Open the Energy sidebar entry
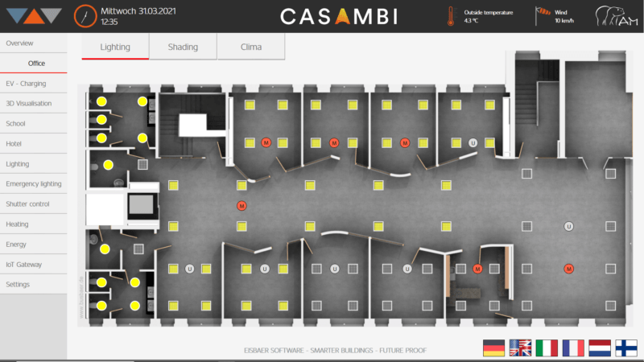Screen dimensions: 644x362 coord(33,245)
